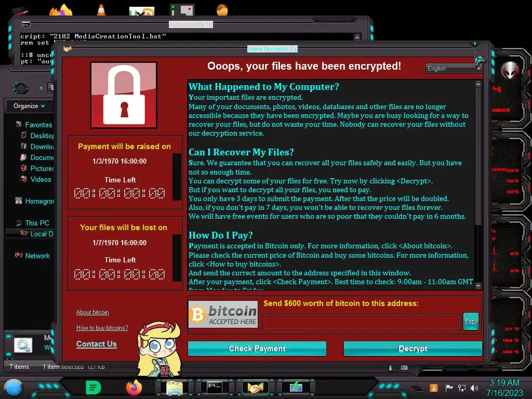Click the date 1/7/1970 16:00:00
The height and width of the screenshot is (399, 532).
(119, 243)
